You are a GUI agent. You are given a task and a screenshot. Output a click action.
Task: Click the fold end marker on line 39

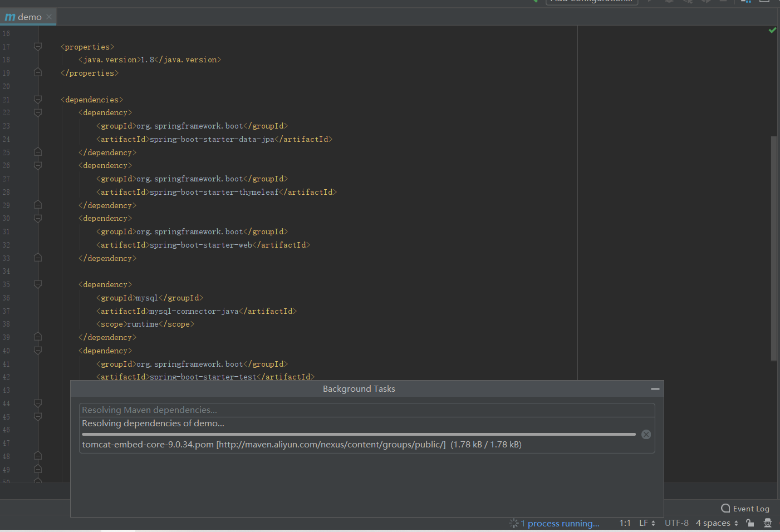click(38, 337)
